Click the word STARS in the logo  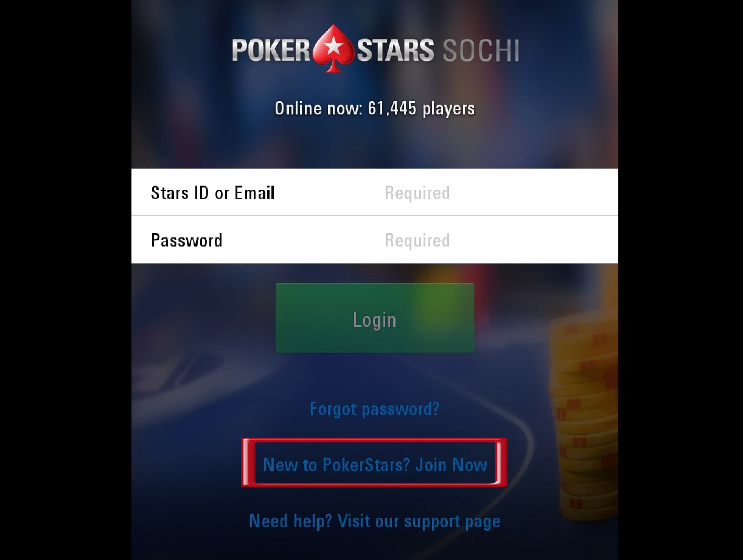pyautogui.click(x=396, y=51)
